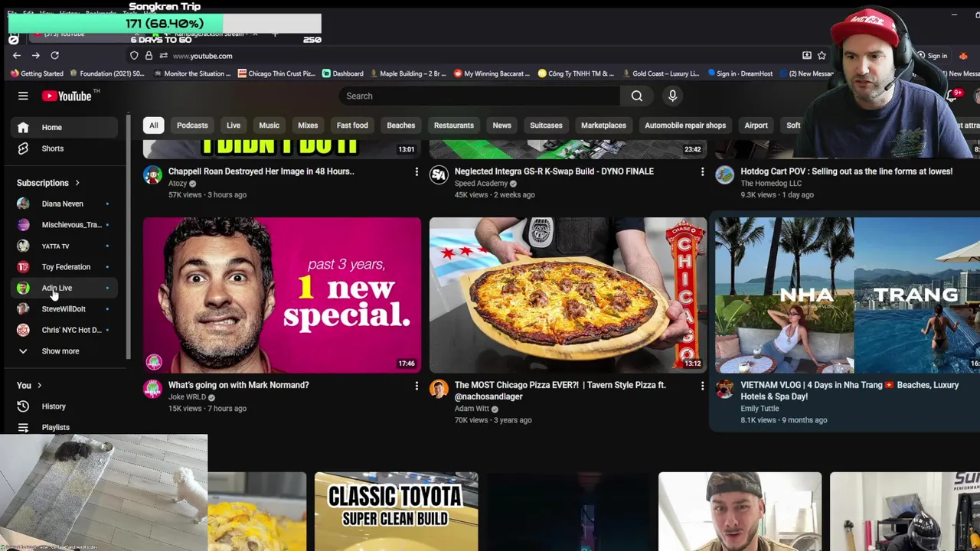
Task: Open Chicago Thin Crust Piz... bookmark
Action: tap(276, 73)
